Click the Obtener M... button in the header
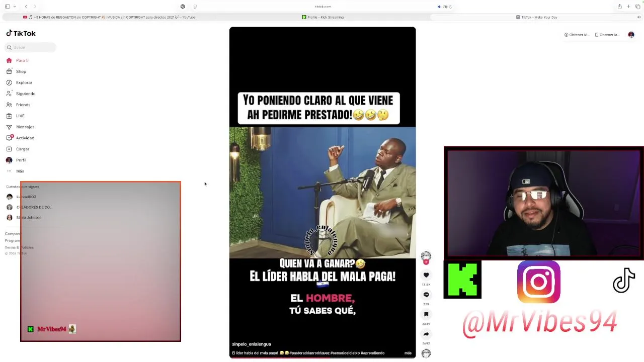The image size is (644, 362). 577,35
